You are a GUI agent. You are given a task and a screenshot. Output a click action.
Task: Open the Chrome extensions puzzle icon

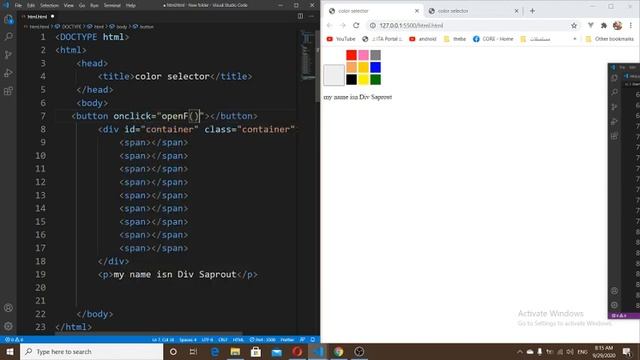pos(604,25)
